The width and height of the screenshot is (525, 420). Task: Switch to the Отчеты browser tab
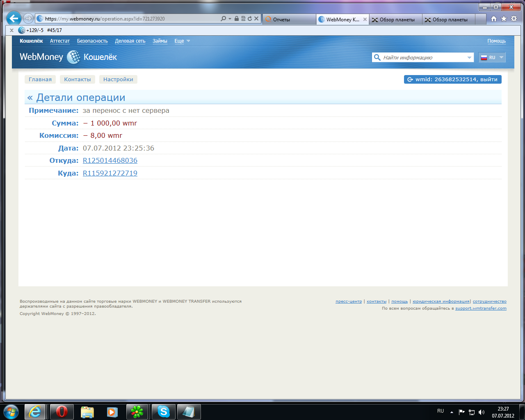pyautogui.click(x=289, y=19)
